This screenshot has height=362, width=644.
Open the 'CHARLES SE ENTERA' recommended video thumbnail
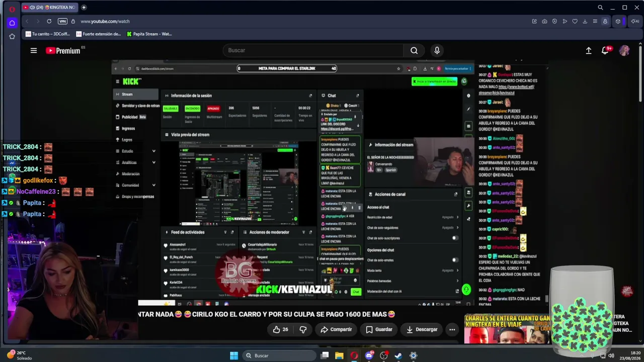pos(507,329)
